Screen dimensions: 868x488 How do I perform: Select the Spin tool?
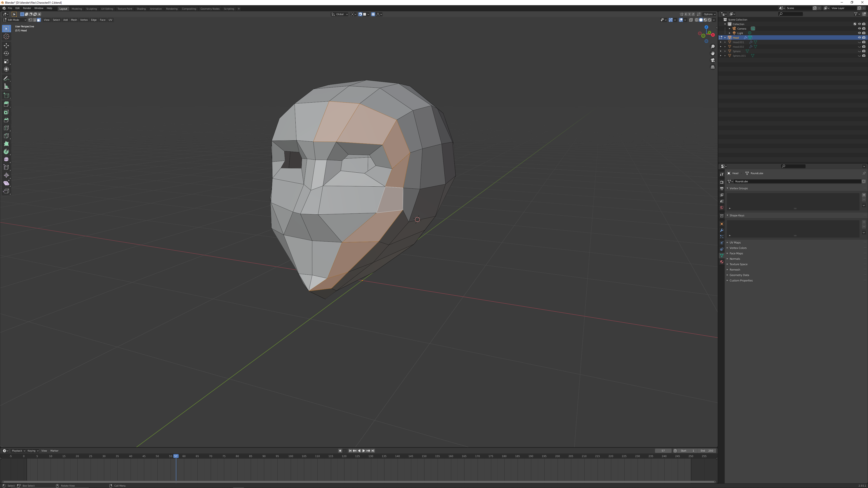(x=6, y=152)
